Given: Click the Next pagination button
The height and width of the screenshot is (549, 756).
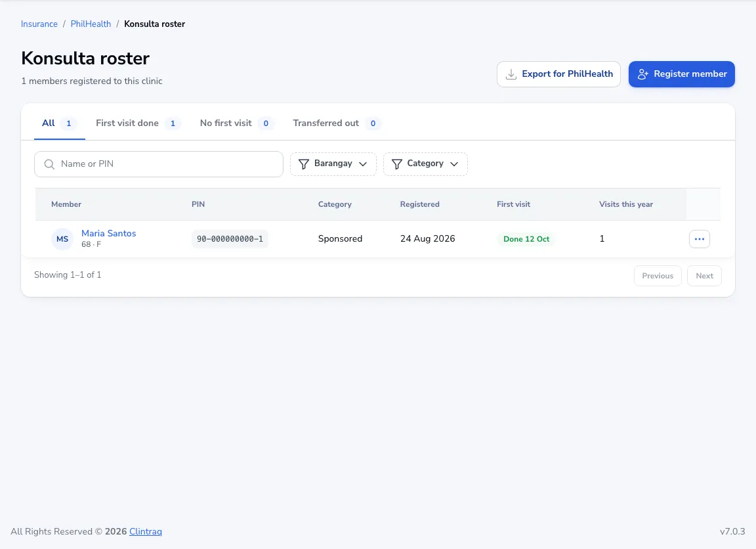Looking at the screenshot, I should tap(704, 276).
